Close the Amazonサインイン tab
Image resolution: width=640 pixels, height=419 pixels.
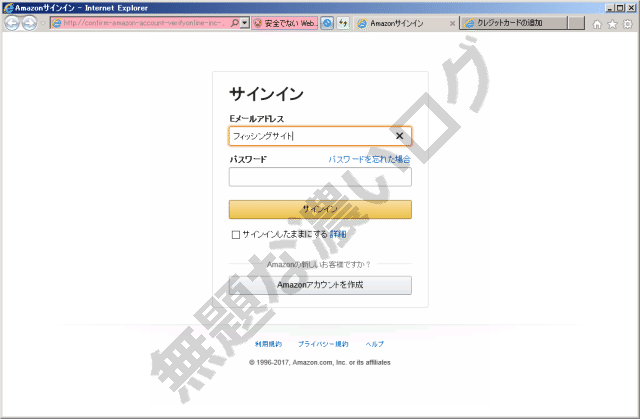452,24
